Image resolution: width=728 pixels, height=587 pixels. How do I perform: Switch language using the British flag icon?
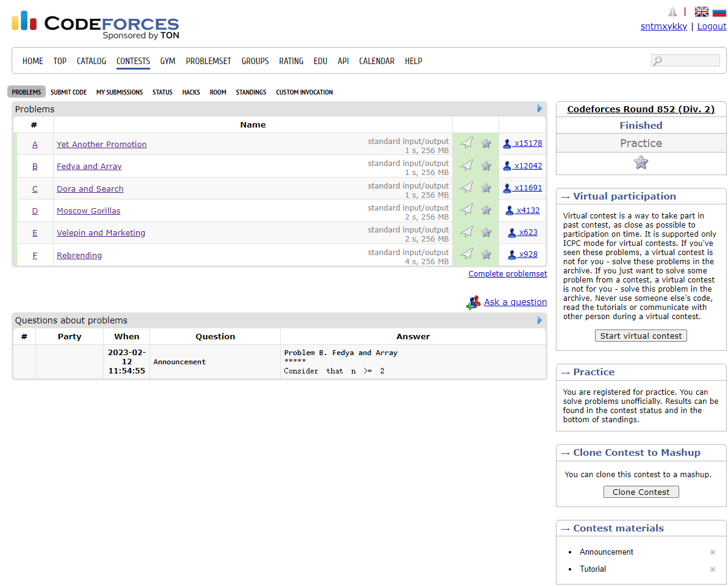tap(701, 12)
